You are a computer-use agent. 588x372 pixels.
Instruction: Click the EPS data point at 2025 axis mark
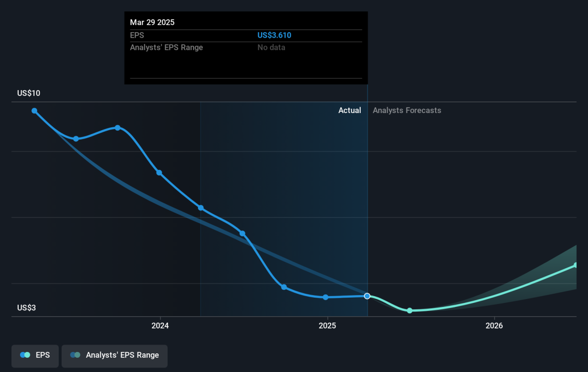[325, 297]
